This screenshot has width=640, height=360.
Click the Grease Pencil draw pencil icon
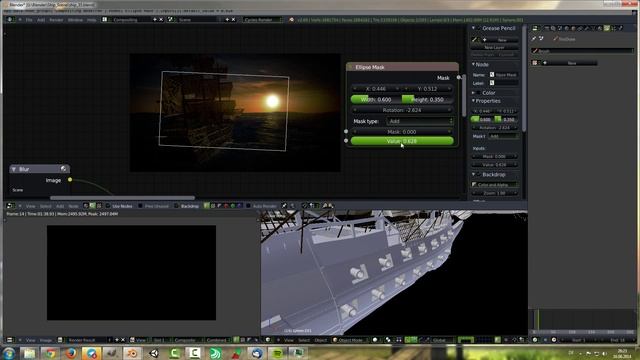pos(475,40)
